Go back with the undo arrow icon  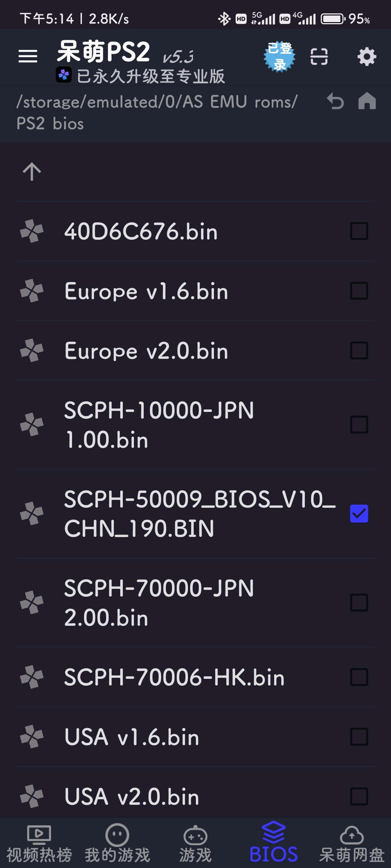point(335,101)
